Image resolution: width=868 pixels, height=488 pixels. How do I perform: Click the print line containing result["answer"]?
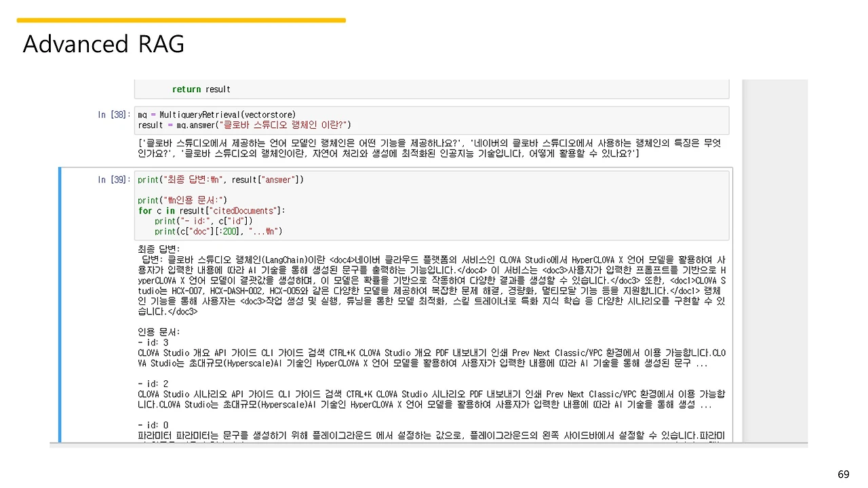pos(221,180)
